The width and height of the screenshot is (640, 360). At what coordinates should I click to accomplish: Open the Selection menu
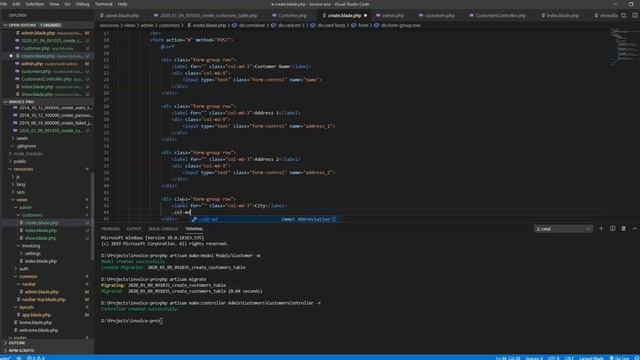click(x=35, y=4)
